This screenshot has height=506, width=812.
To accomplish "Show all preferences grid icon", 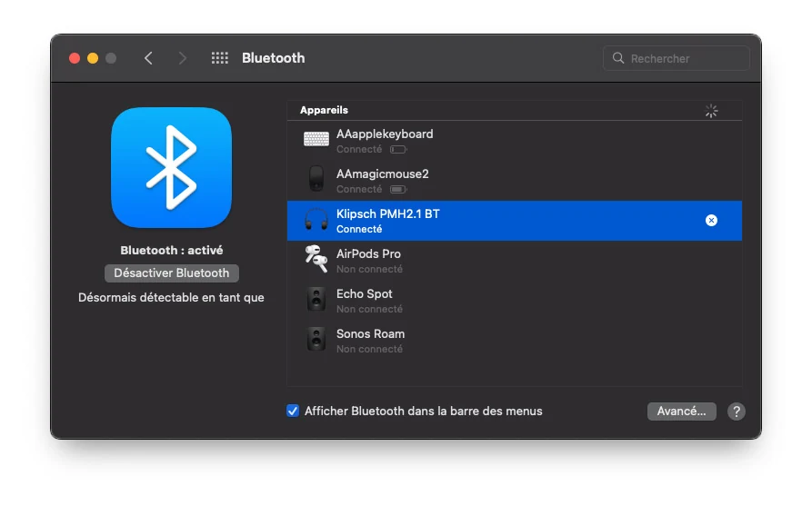I will point(219,58).
